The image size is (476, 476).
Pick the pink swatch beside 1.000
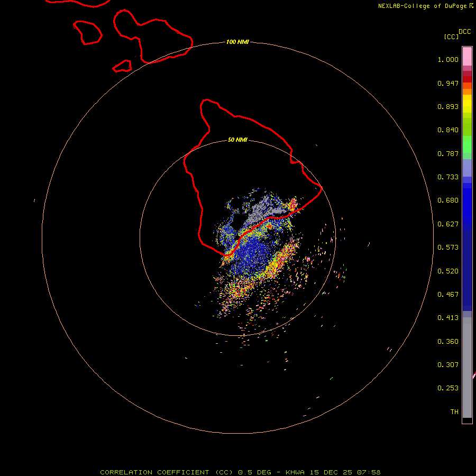click(467, 57)
